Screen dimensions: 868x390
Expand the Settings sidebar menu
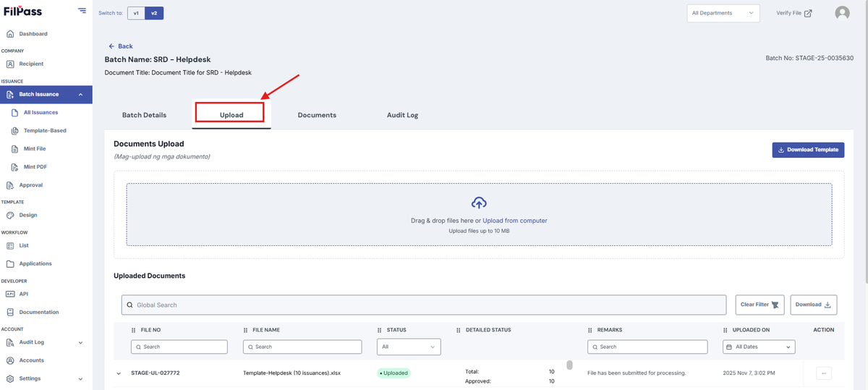coord(80,378)
